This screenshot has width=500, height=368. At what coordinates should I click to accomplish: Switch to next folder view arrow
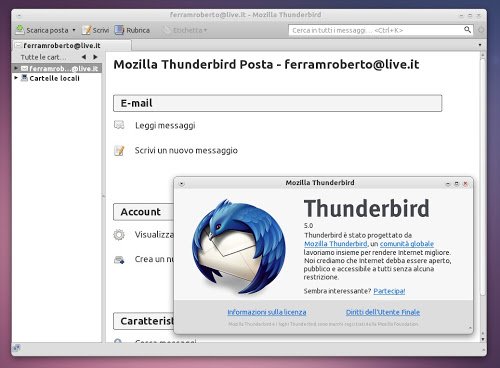95,57
